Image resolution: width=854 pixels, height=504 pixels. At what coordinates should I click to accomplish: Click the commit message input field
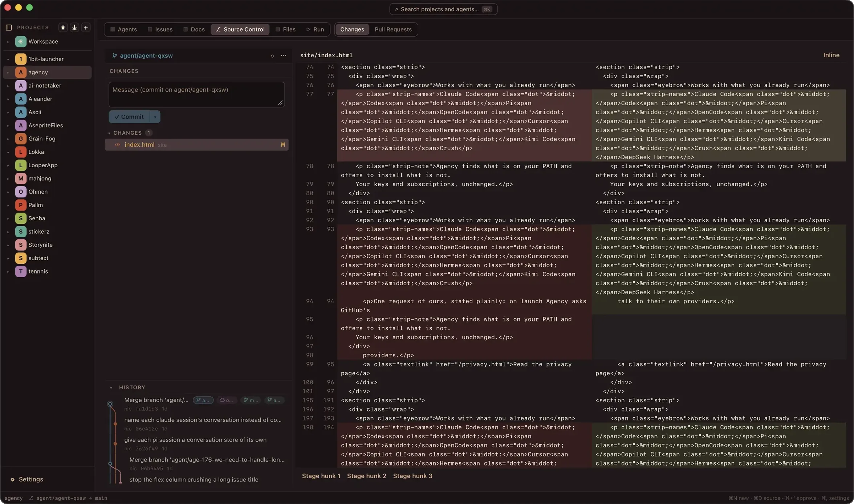point(196,94)
